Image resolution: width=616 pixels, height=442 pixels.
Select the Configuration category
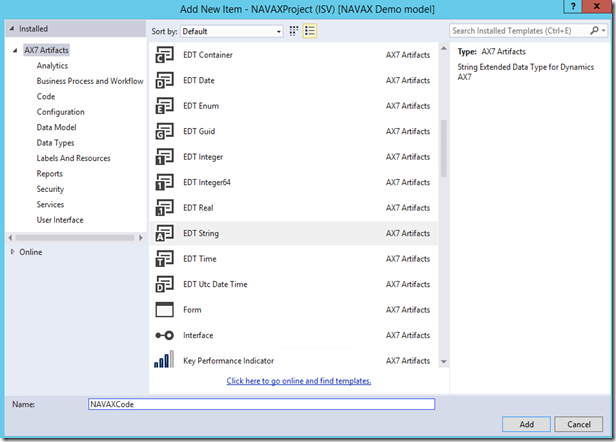click(60, 112)
